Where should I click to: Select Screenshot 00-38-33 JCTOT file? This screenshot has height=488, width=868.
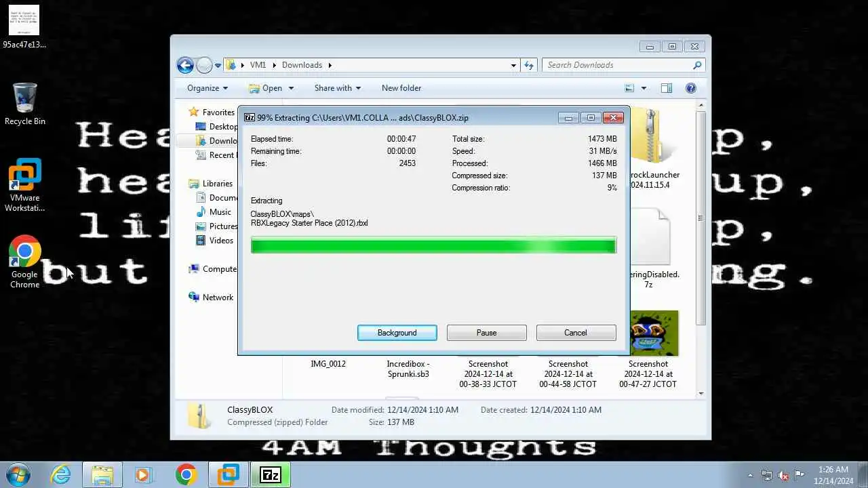pyautogui.click(x=488, y=373)
